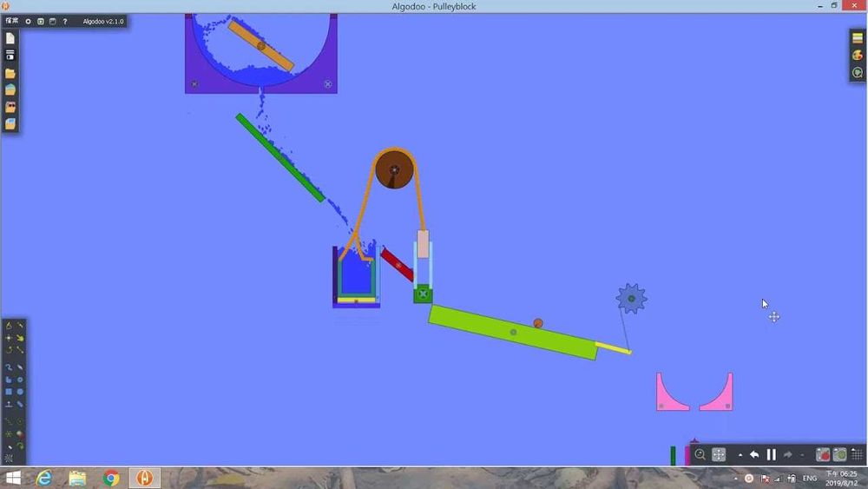Open the plain yellow folder browser
Screen dimensions: 868x489
pyautogui.click(x=10, y=73)
